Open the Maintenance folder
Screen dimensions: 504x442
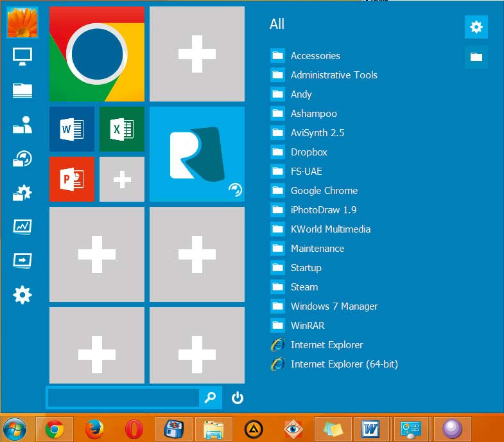tap(308, 249)
